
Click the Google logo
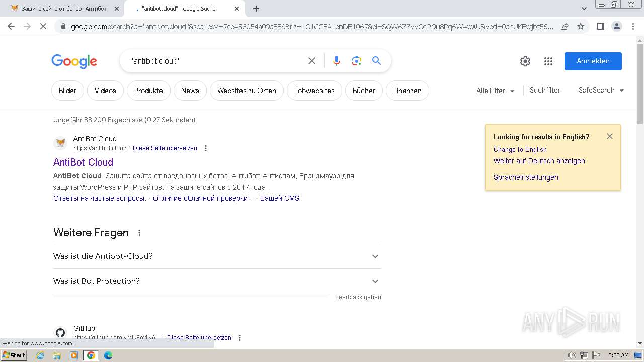[x=74, y=61]
